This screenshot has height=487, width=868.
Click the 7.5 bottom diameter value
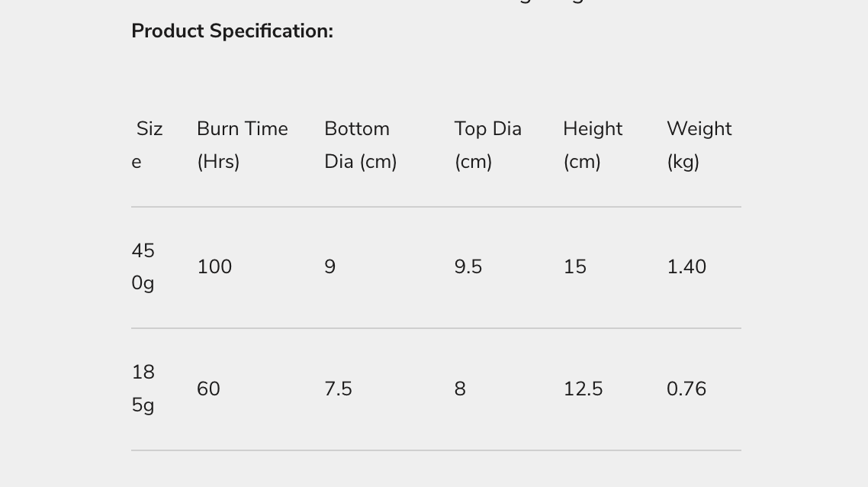coord(338,389)
